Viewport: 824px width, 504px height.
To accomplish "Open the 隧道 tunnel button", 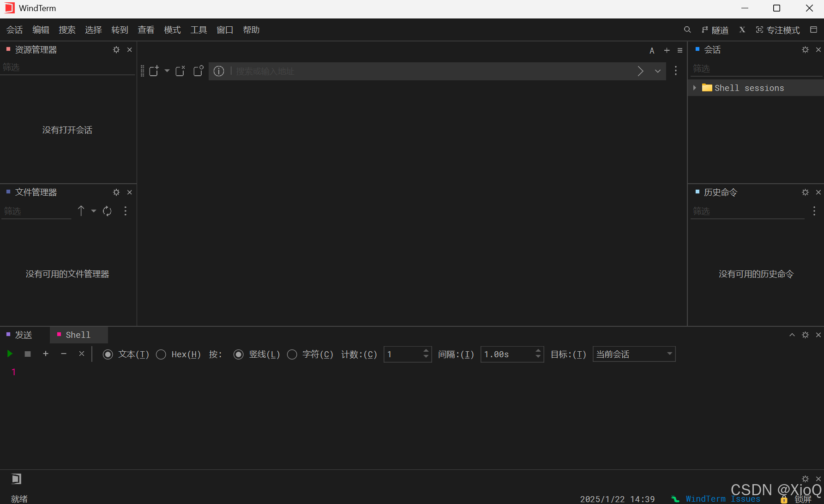I will [x=715, y=30].
